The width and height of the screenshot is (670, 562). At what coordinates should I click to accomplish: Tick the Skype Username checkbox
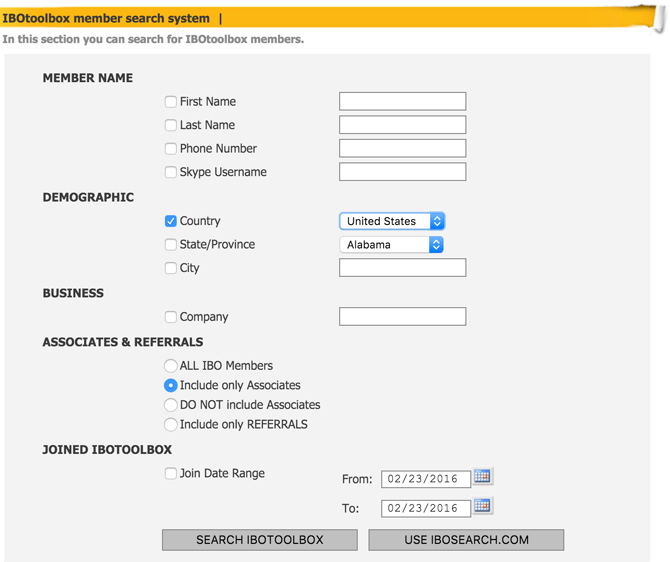click(170, 172)
